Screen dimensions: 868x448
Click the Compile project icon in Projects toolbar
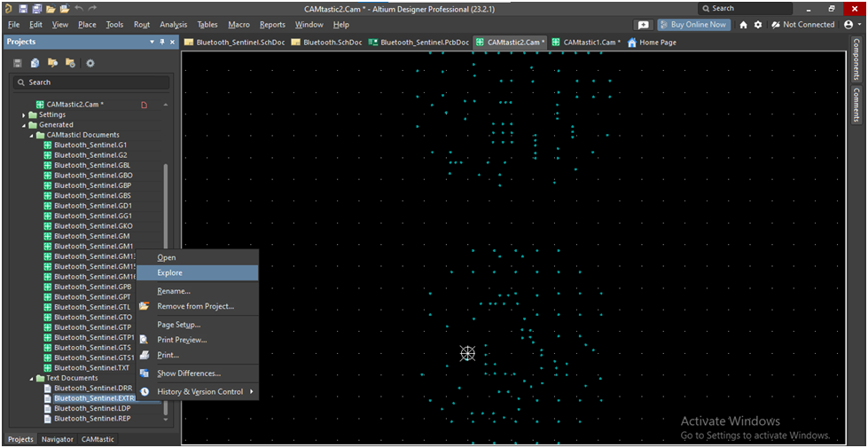[x=35, y=63]
